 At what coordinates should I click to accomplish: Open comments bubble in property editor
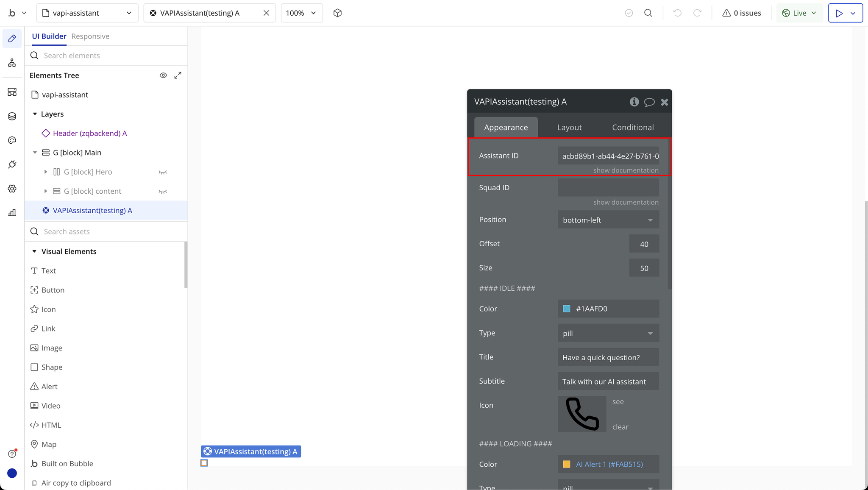tap(649, 102)
